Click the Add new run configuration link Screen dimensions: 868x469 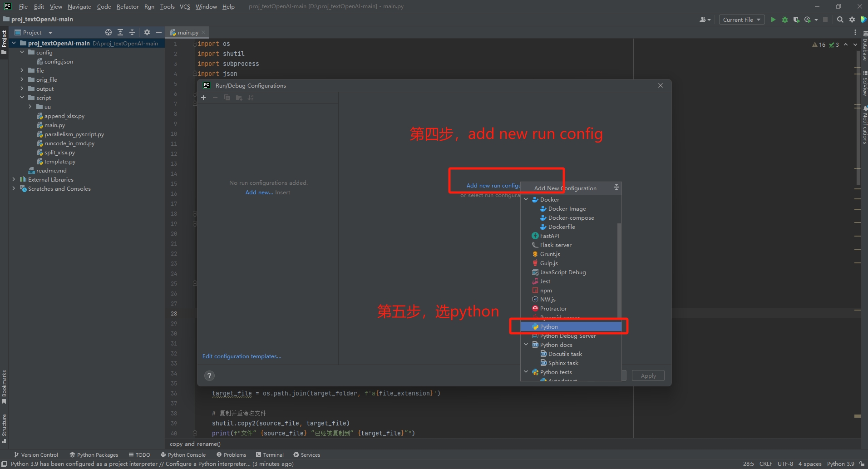(x=493, y=185)
